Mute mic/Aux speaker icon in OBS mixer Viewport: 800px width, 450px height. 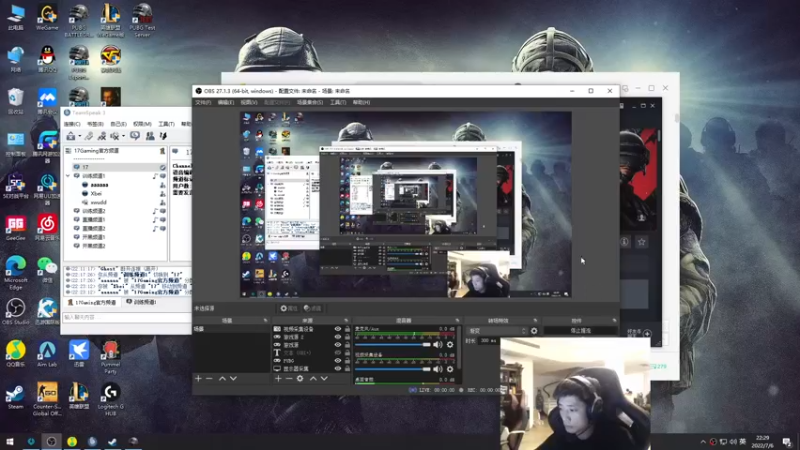click(x=437, y=345)
